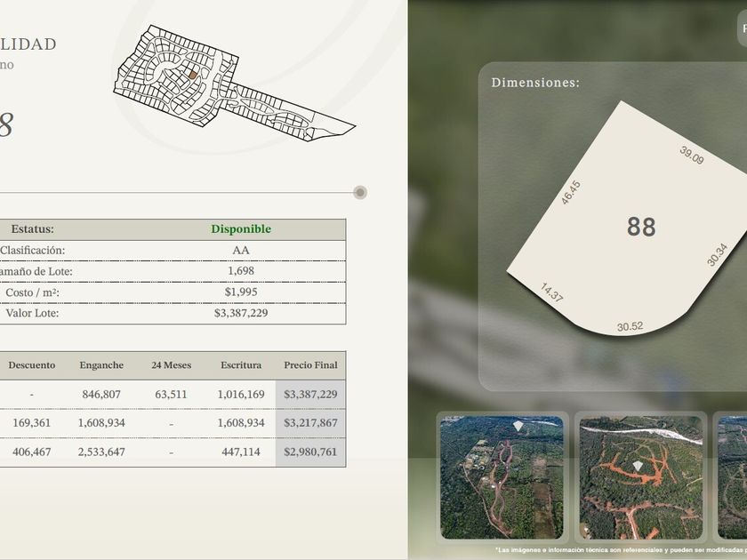Click the 24 Meses column header
747x560 pixels.
(171, 365)
